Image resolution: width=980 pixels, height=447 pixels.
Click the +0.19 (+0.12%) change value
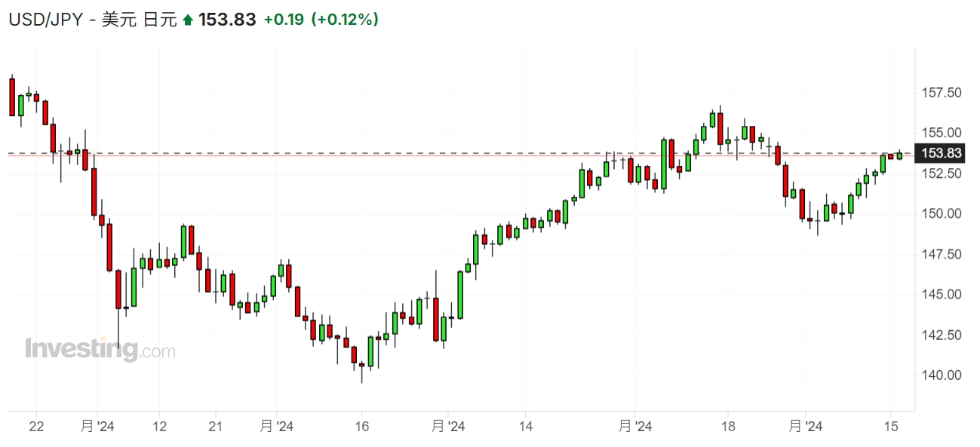[x=321, y=20]
